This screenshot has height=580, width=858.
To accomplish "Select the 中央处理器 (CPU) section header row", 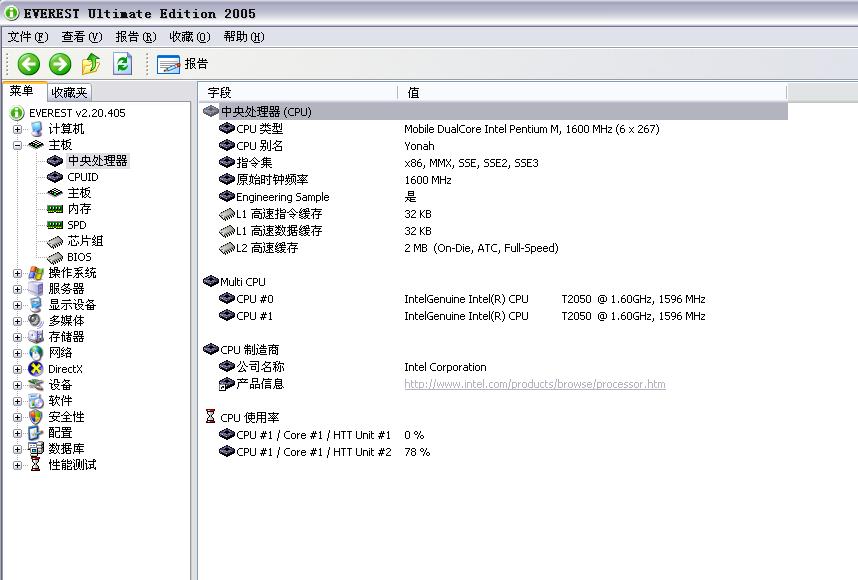I will [495, 112].
